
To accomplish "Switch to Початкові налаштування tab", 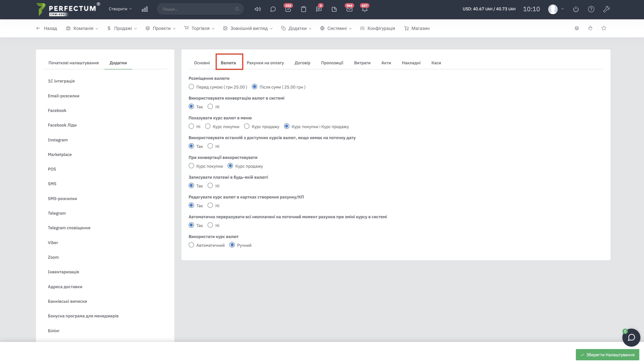I will point(74,63).
